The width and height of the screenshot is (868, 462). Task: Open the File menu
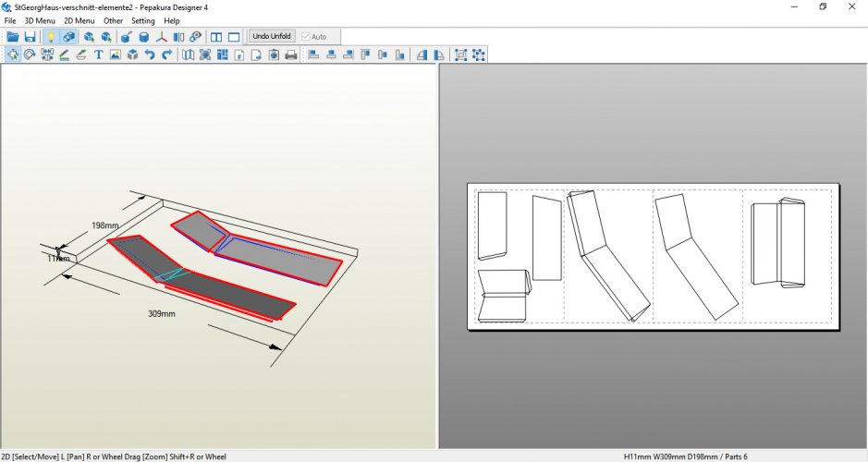pos(10,20)
